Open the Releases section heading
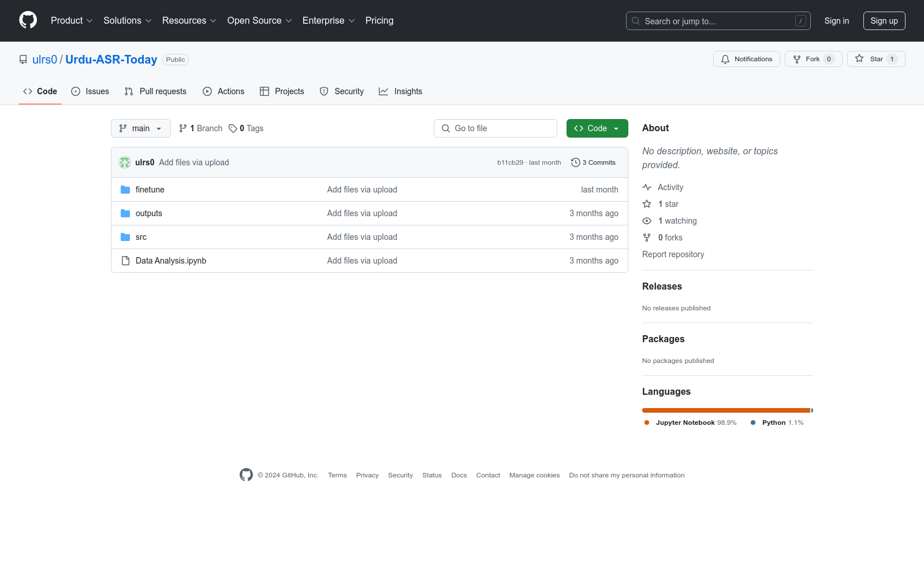 click(662, 286)
